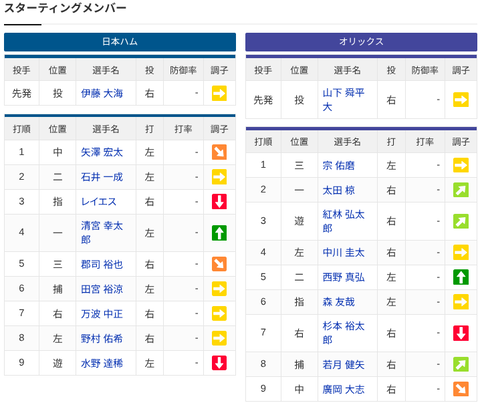
Task: Open 杉本 裕太郎 player link
Action: [x=344, y=333]
